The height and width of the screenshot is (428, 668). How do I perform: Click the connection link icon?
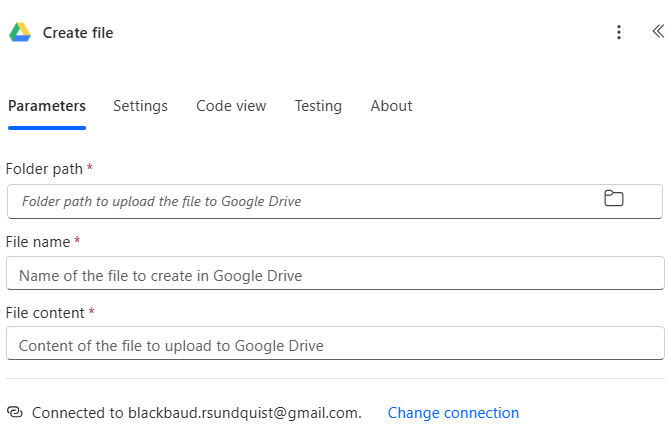click(x=15, y=412)
